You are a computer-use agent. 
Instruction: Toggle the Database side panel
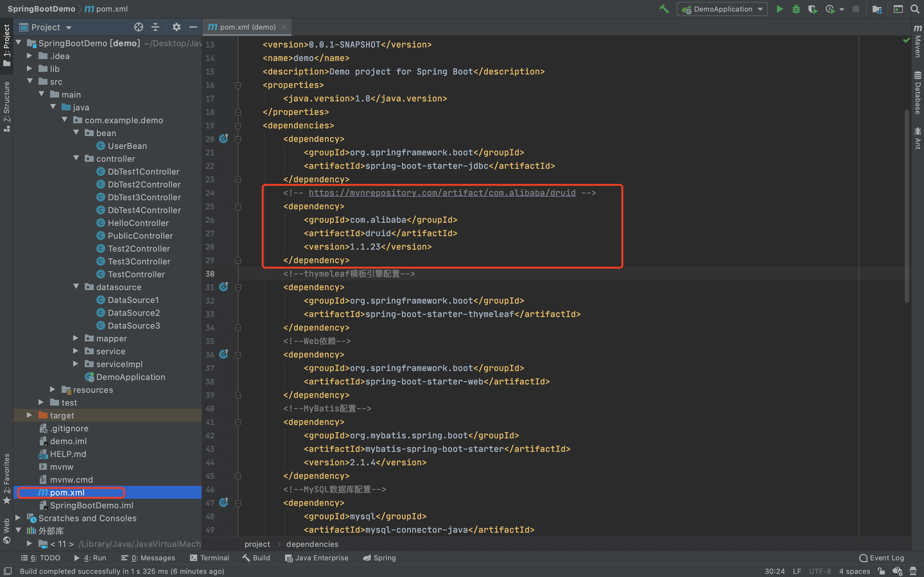point(918,93)
